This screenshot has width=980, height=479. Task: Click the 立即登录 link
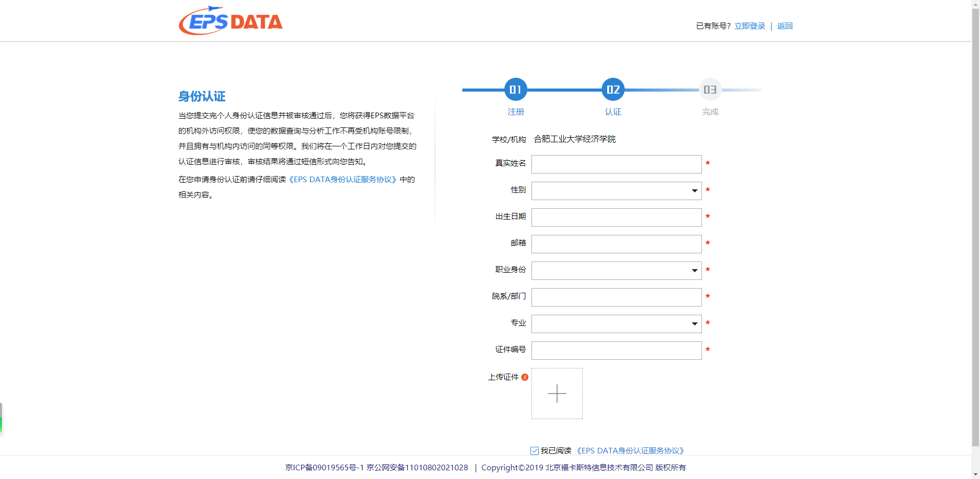point(750,26)
